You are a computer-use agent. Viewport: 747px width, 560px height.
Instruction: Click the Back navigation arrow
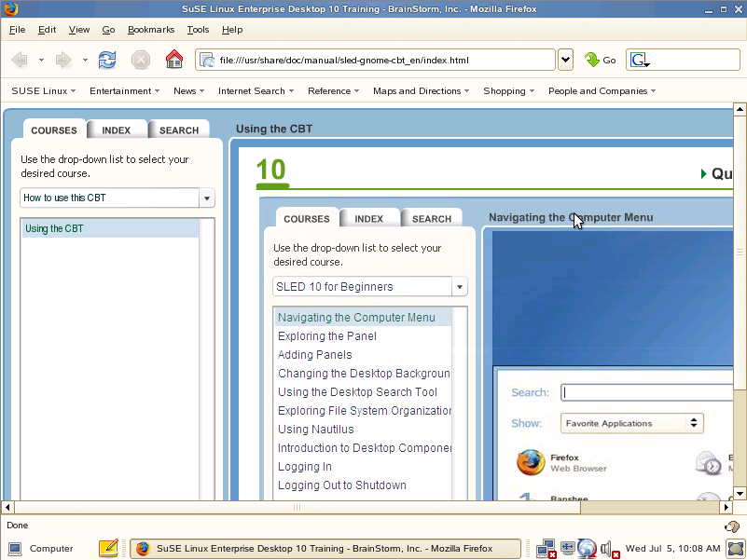(20, 60)
